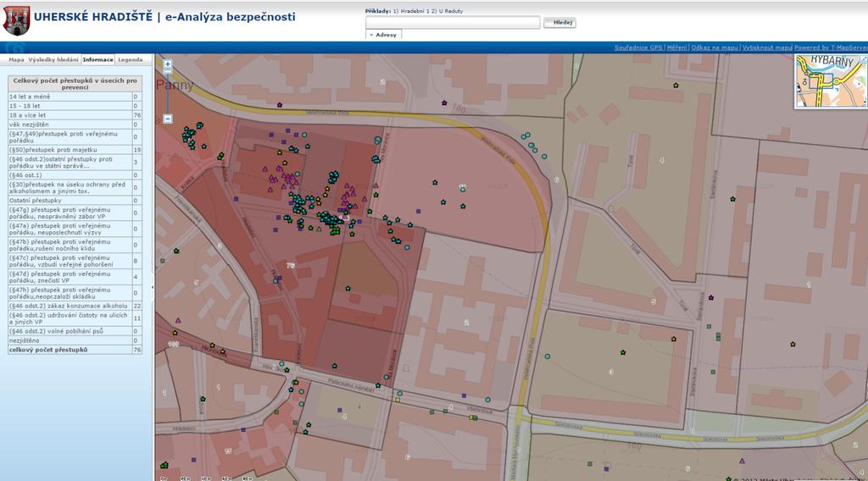The height and width of the screenshot is (481, 868).
Task: Select the (§50) přestupek proti majetku row
Action: (75, 150)
